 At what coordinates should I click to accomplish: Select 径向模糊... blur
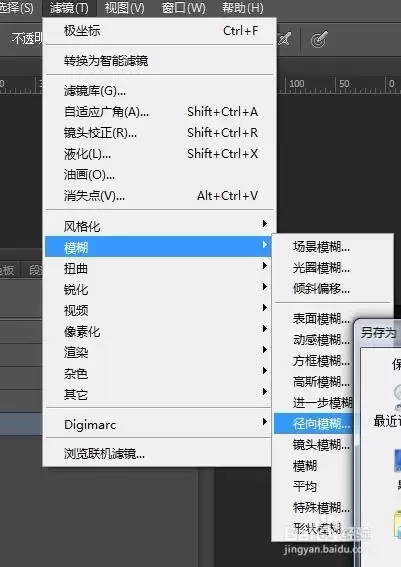click(314, 423)
